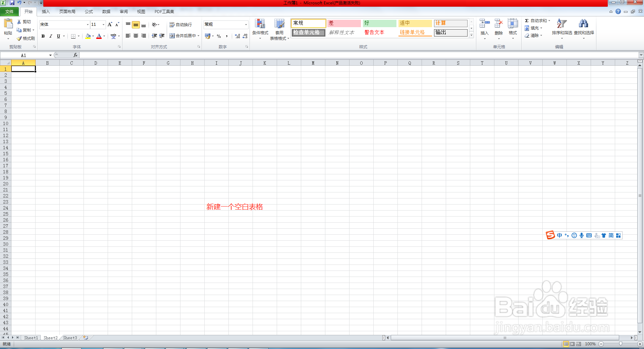Open font color dropdown arrow
The height and width of the screenshot is (349, 644).
104,36
